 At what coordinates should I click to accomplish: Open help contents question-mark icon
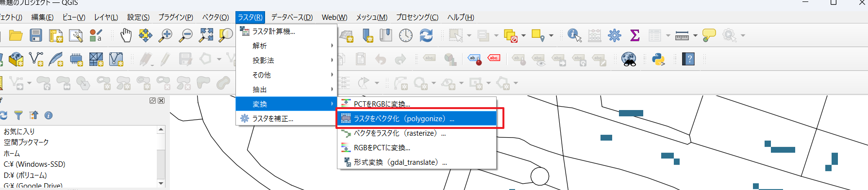[x=688, y=59]
